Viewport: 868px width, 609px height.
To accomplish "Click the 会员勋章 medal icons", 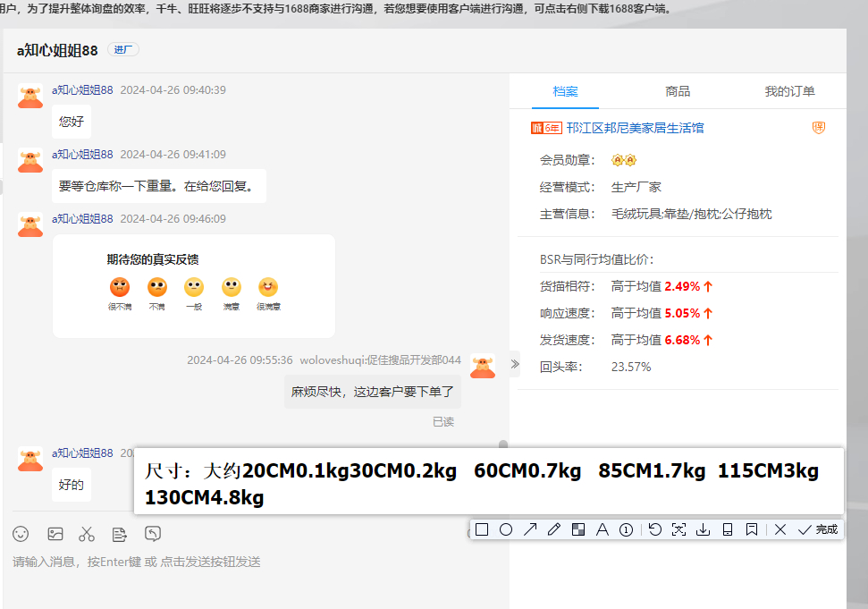I will pyautogui.click(x=624, y=161).
